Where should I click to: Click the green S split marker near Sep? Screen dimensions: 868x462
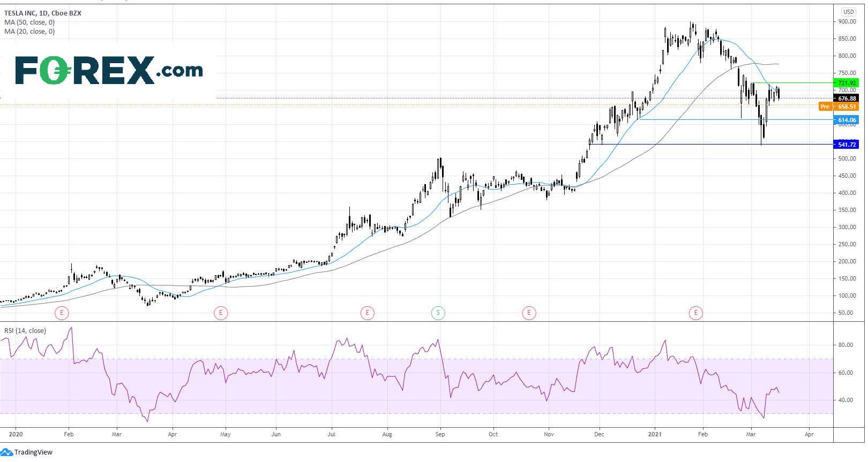[x=438, y=313]
